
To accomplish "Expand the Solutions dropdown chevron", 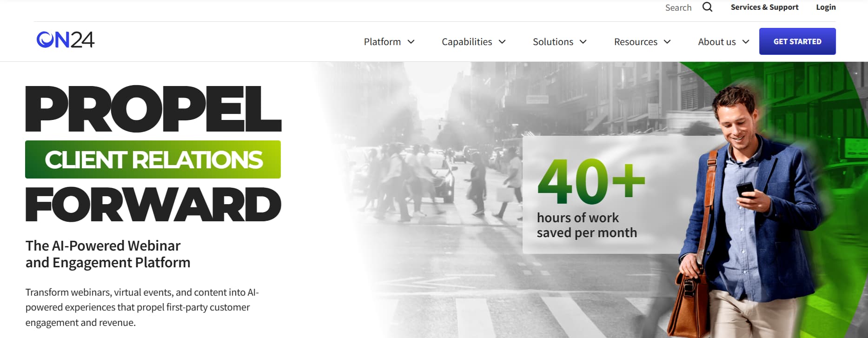I will click(583, 42).
